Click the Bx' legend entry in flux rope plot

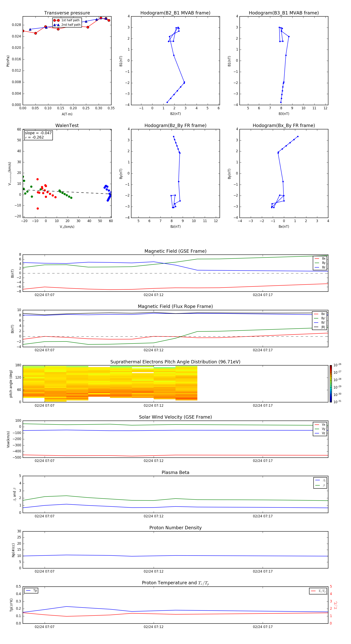click(x=320, y=314)
